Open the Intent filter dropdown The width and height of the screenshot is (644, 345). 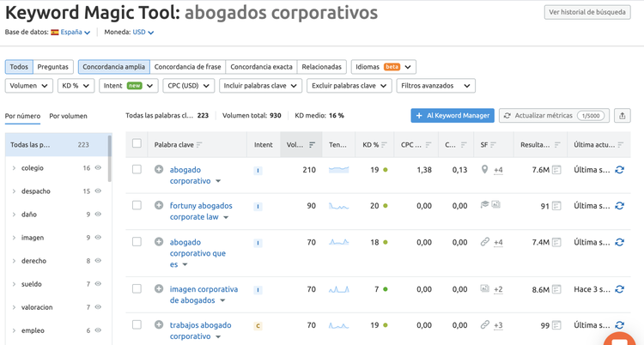point(129,86)
